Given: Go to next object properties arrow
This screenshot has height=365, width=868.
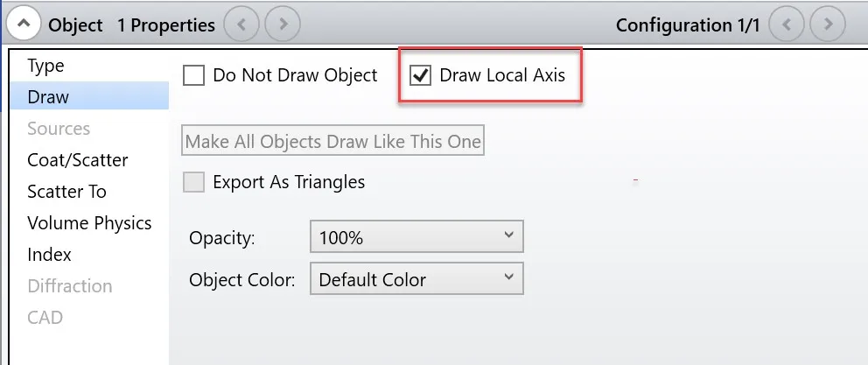Looking at the screenshot, I should coord(283,25).
